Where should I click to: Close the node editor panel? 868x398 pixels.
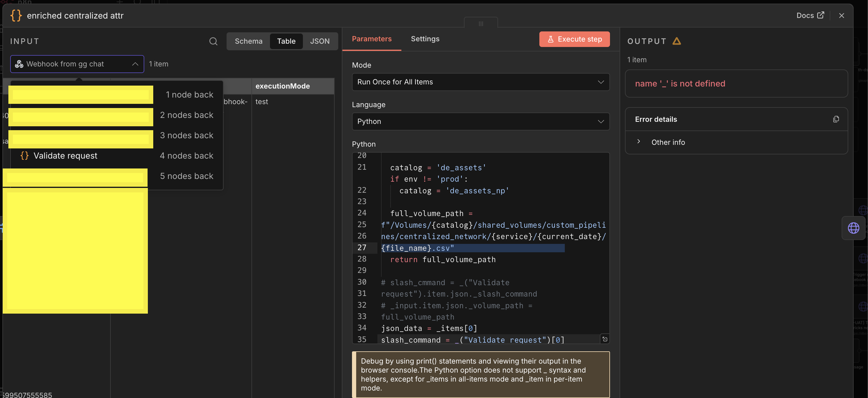[841, 16]
